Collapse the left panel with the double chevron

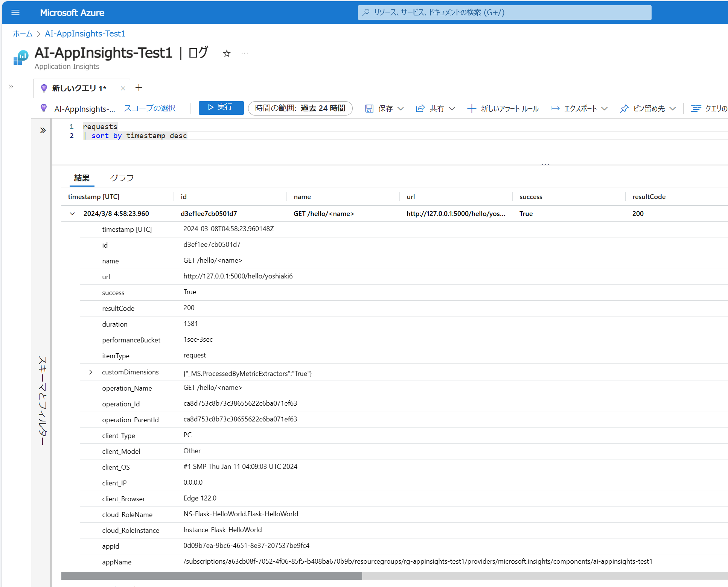coord(11,86)
